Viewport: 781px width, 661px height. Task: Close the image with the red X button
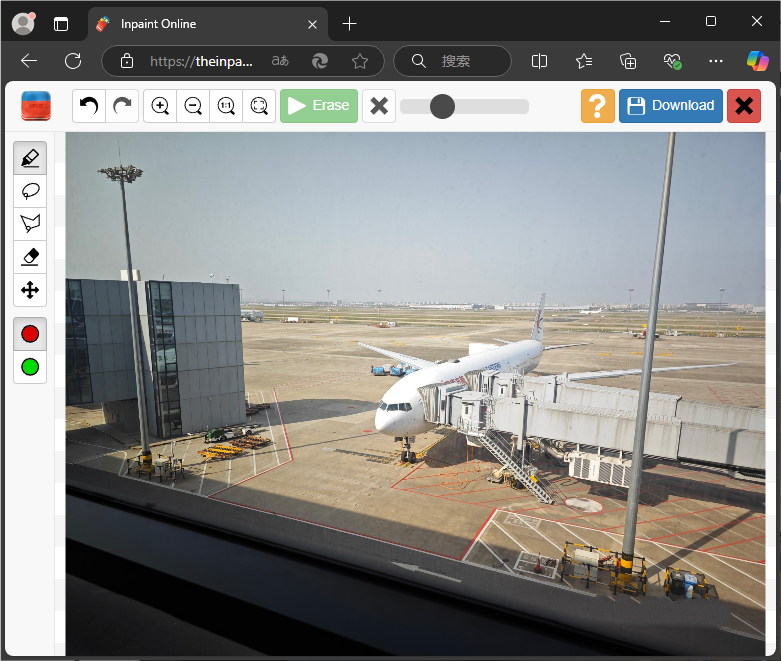tap(743, 105)
